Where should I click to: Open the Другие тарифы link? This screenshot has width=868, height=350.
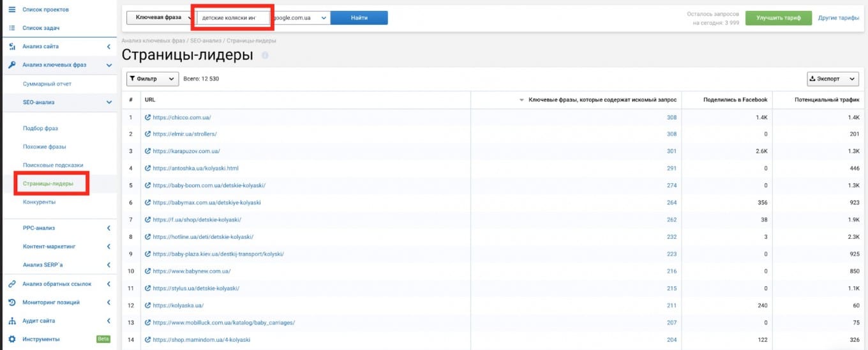coord(838,18)
